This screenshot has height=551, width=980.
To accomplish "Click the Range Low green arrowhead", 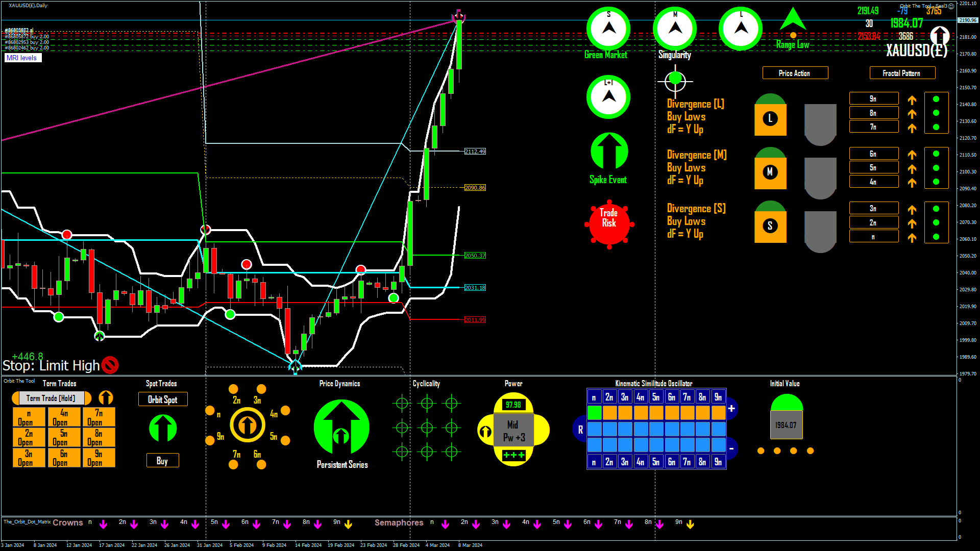I will (793, 19).
